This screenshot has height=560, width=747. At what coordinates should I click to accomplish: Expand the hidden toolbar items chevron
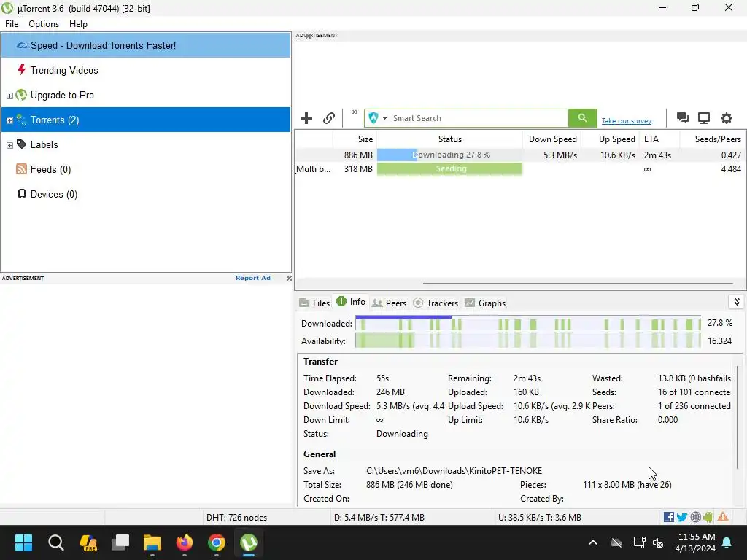point(355,112)
